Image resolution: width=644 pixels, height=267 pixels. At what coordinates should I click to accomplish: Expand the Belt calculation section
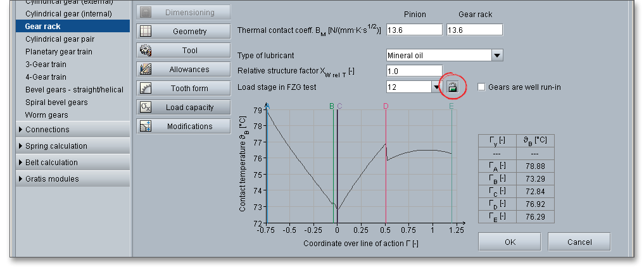point(21,163)
